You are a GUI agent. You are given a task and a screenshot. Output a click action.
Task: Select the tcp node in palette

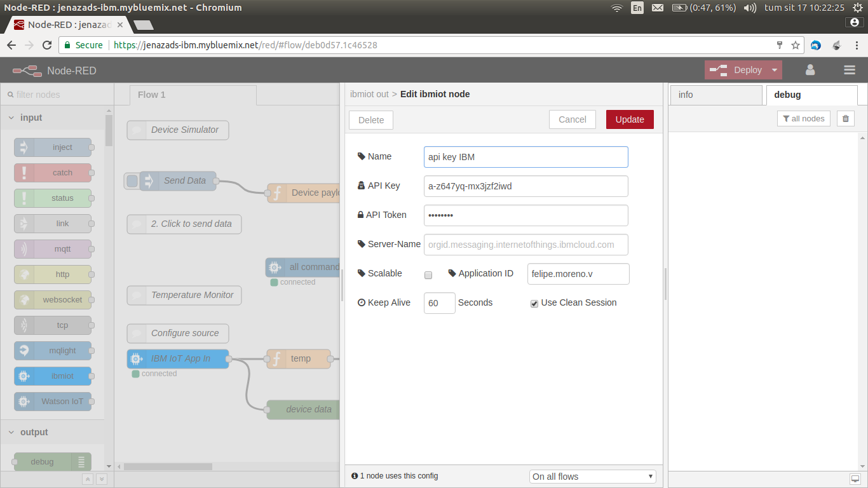point(53,325)
